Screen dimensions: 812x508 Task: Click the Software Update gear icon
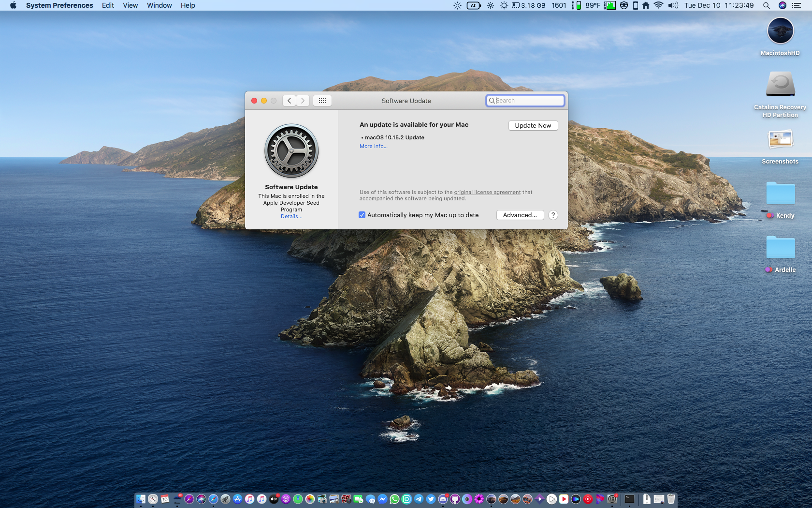coord(291,151)
